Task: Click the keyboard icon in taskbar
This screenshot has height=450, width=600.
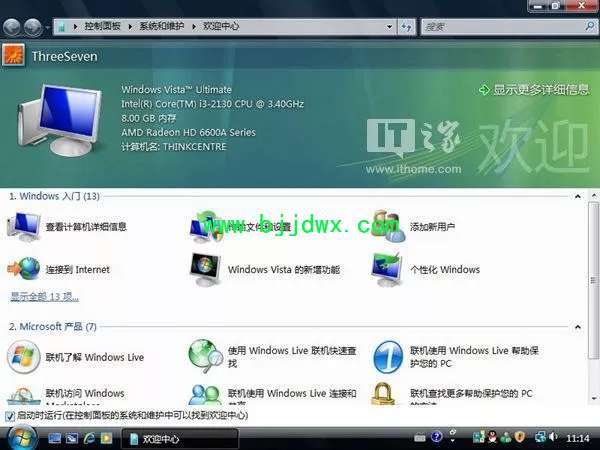Action: [420, 437]
